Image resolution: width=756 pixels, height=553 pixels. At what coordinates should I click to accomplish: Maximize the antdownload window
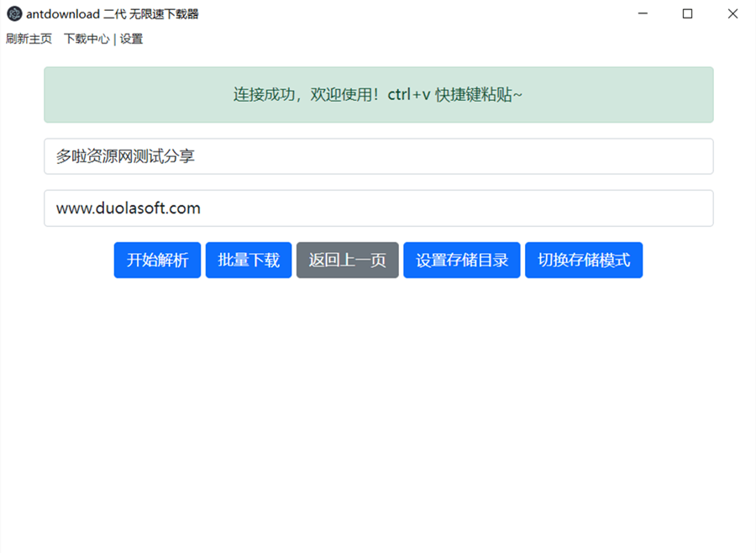687,13
